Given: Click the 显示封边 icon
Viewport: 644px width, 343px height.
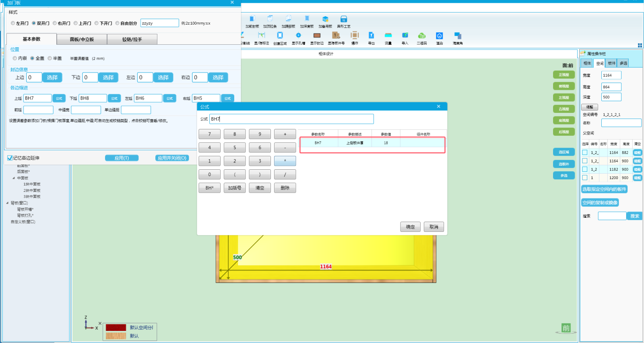Looking at the screenshot, I should (x=317, y=39).
